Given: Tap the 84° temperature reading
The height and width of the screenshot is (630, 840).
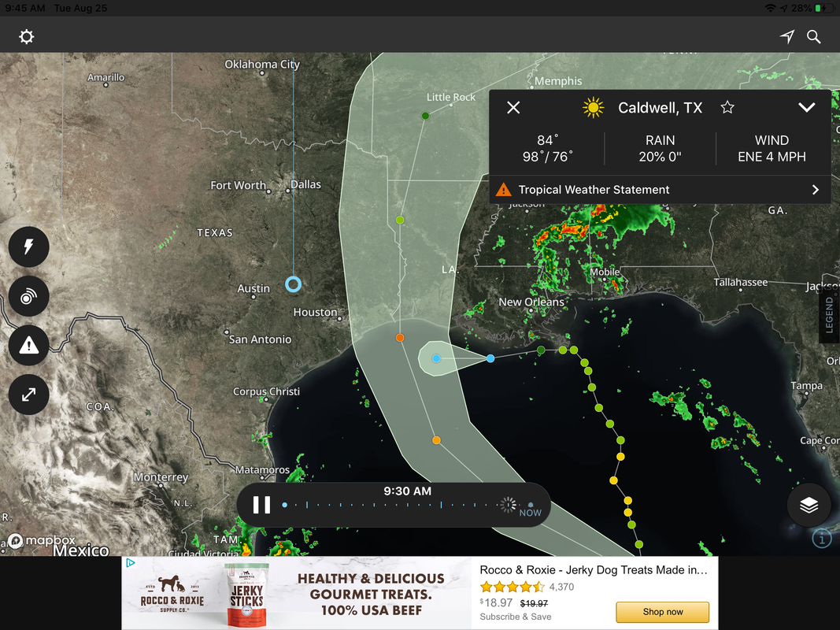Looking at the screenshot, I should (547, 140).
